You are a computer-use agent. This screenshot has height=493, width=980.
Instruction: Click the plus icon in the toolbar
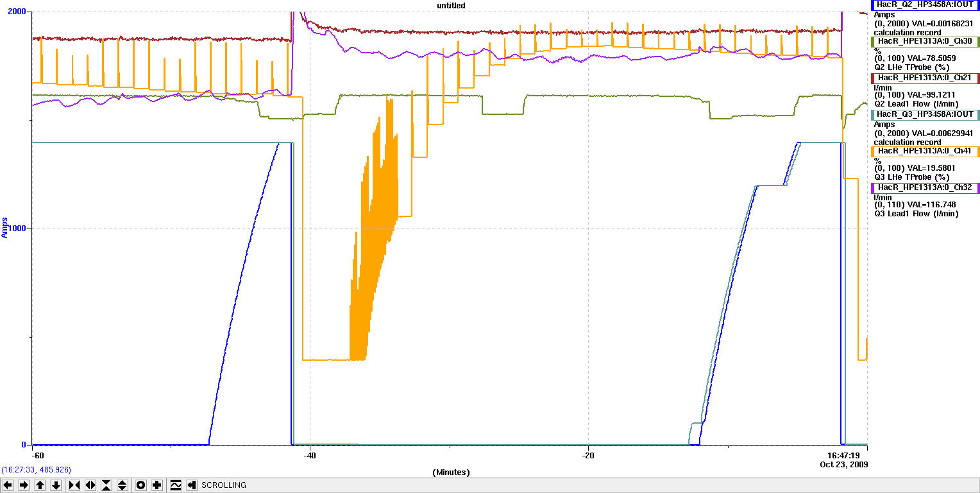pos(157,485)
